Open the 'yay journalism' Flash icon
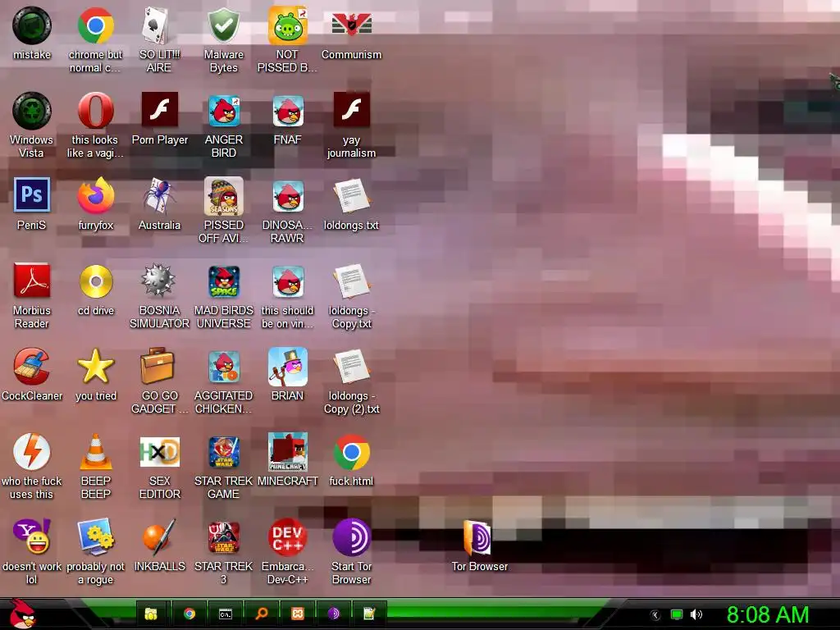840x630 pixels. pos(351,110)
